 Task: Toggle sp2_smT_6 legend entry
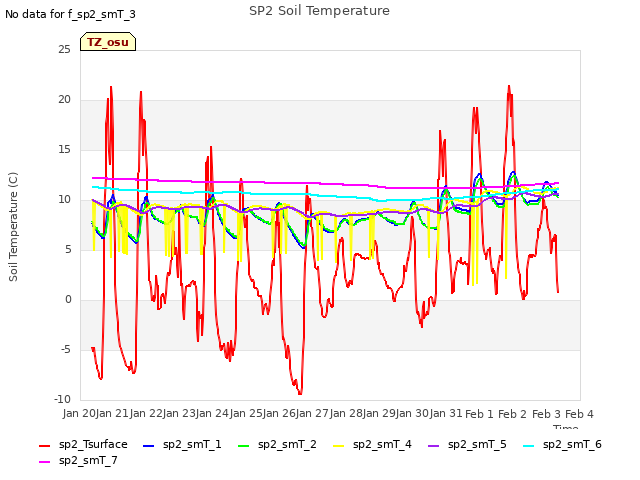[562, 444]
